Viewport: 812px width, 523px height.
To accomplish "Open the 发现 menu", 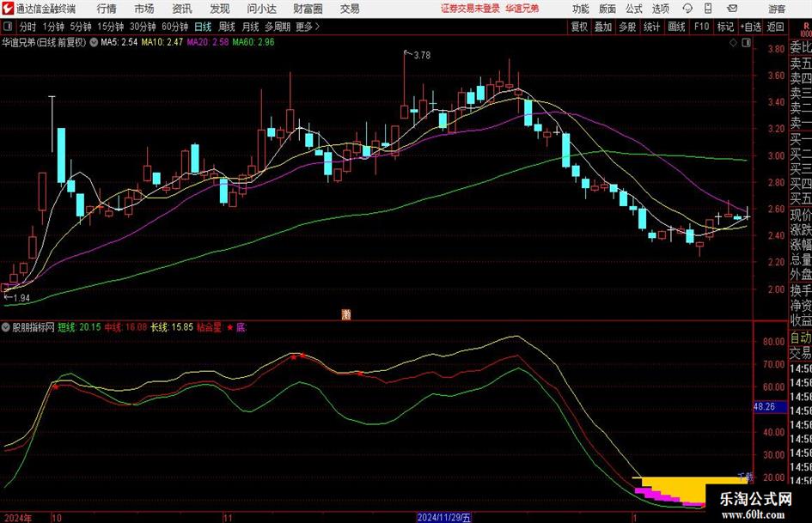I will [220, 9].
